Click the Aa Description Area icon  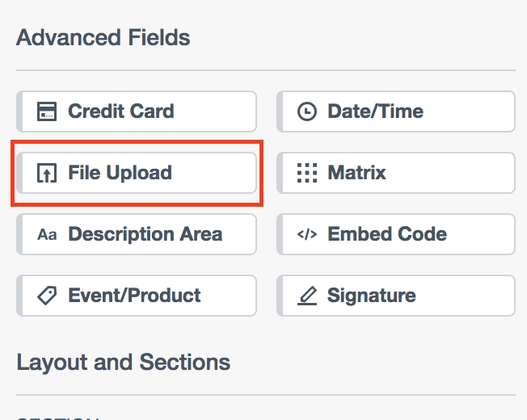click(47, 234)
